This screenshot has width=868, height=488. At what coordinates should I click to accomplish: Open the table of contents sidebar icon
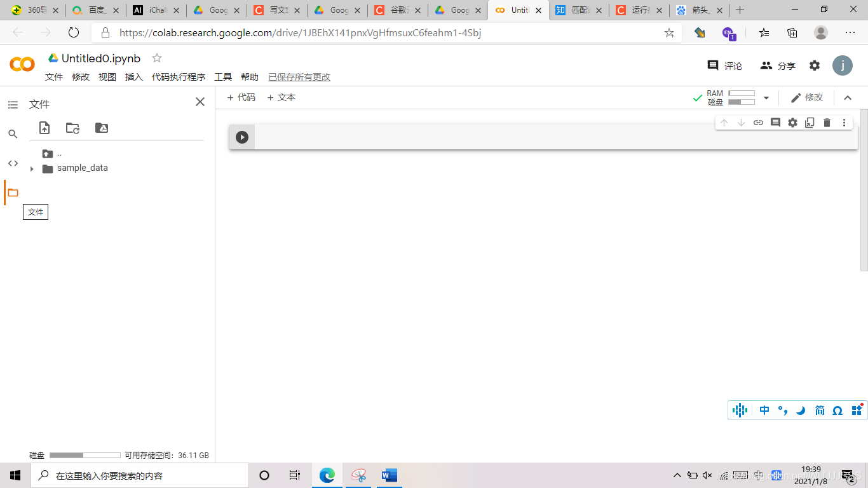(x=13, y=104)
